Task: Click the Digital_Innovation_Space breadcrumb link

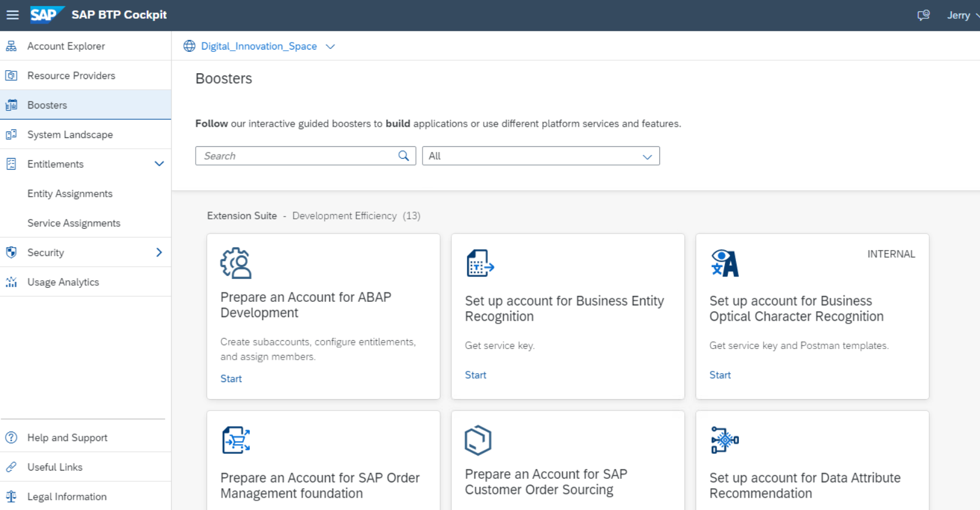Action: [259, 46]
